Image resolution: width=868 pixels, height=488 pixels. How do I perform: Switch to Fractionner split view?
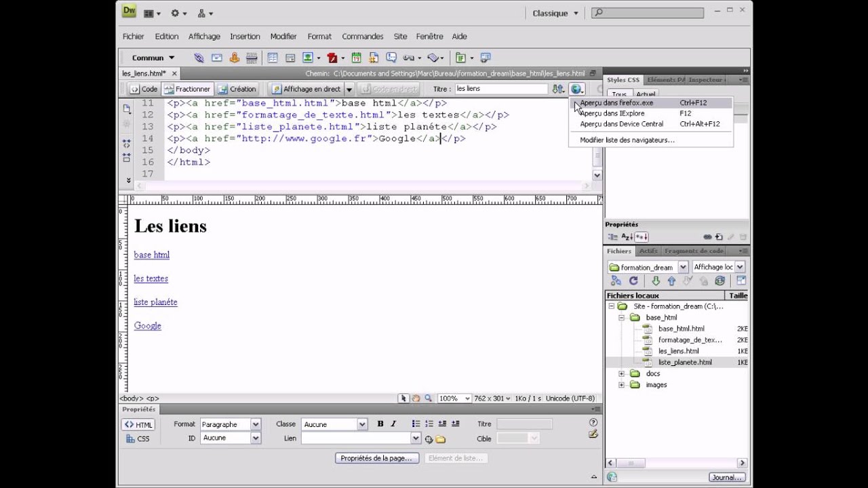pyautogui.click(x=187, y=89)
